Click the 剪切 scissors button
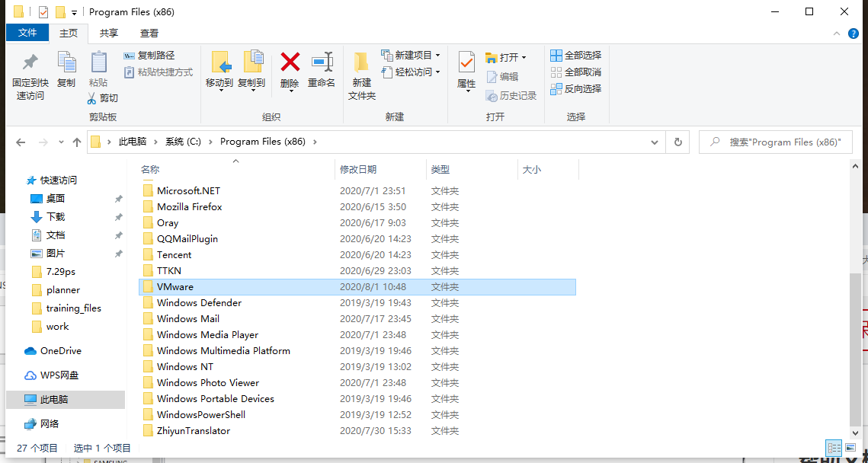This screenshot has height=463, width=868. (x=102, y=98)
